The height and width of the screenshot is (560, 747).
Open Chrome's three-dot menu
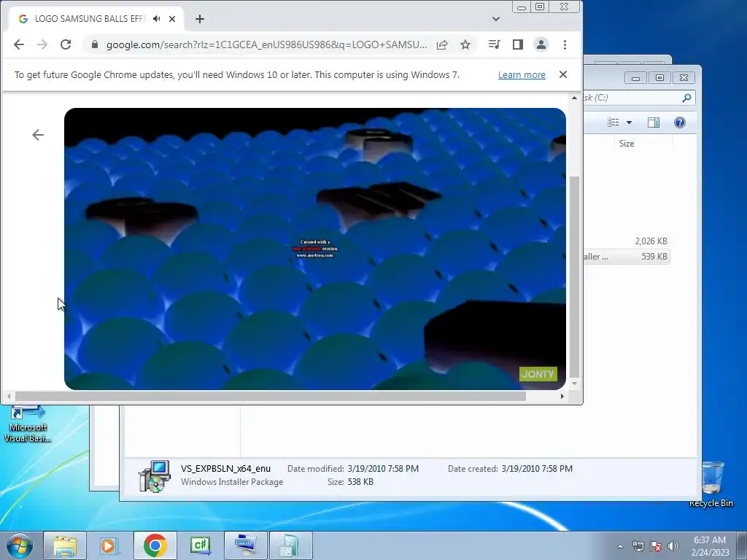coord(565,44)
